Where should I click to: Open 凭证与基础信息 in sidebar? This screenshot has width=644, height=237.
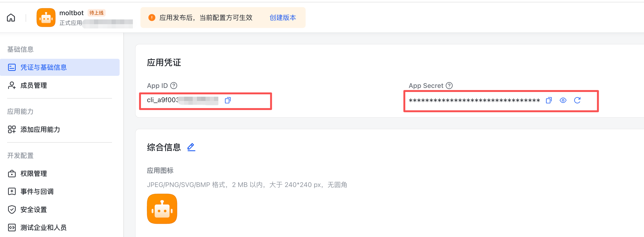(60, 67)
